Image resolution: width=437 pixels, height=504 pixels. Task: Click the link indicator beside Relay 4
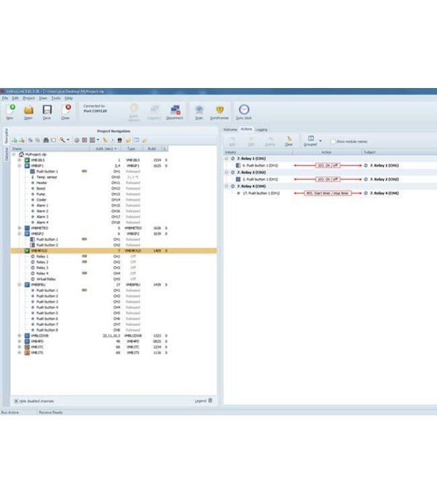(84, 274)
